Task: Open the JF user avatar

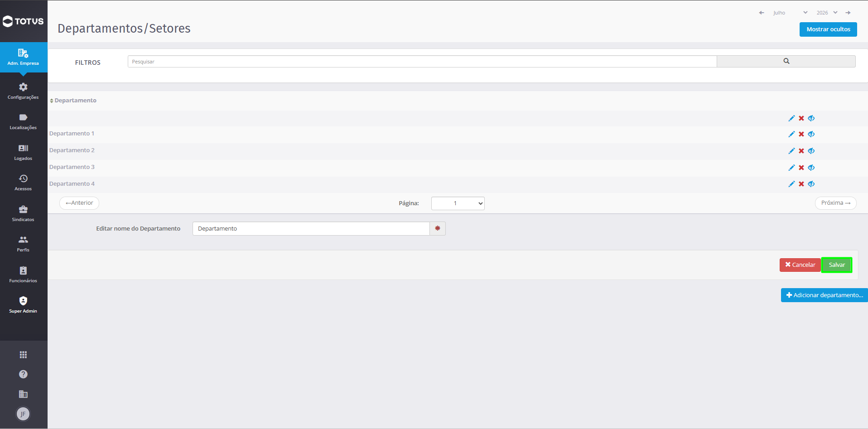Action: (x=23, y=414)
